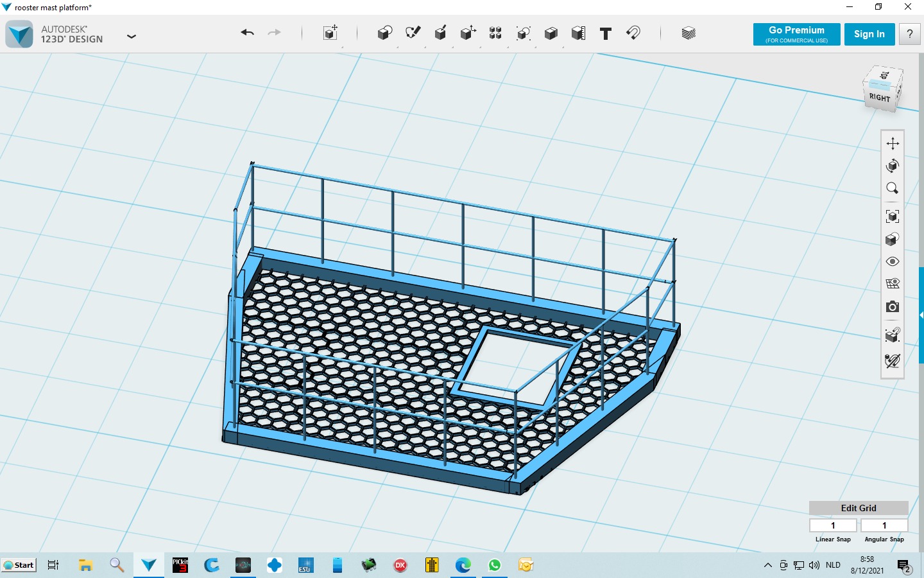Open the magnifier search icon on the taskbar
Viewport: 924px width, 578px height.
(x=117, y=565)
